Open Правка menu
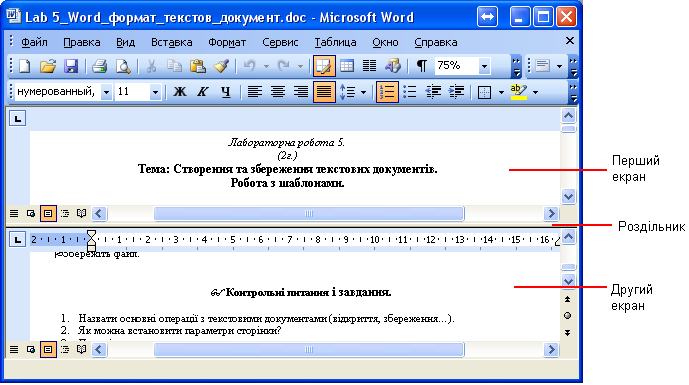 pyautogui.click(x=82, y=42)
